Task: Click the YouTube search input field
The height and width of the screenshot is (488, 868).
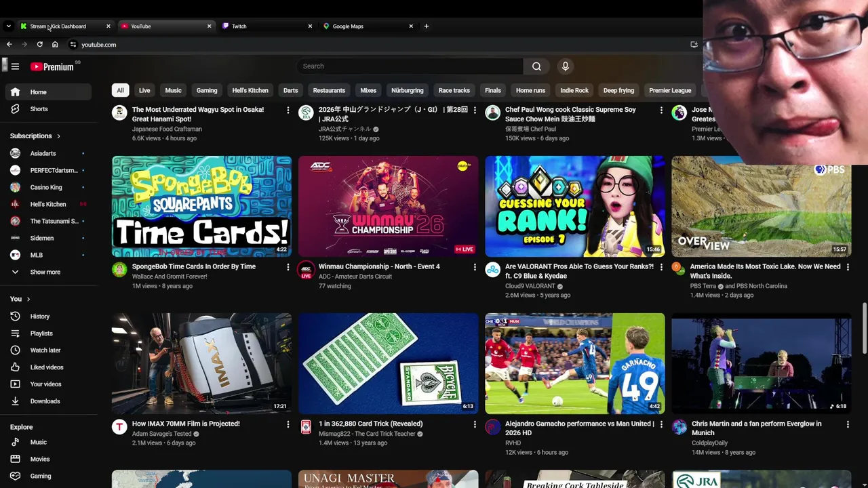Action: click(410, 66)
